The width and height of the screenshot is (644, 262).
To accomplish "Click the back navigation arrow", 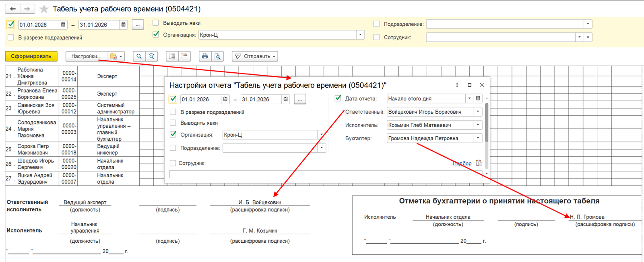I will (13, 9).
